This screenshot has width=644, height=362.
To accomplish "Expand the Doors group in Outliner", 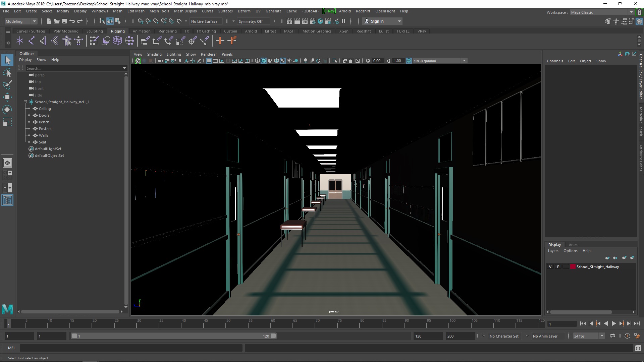I will [x=30, y=115].
